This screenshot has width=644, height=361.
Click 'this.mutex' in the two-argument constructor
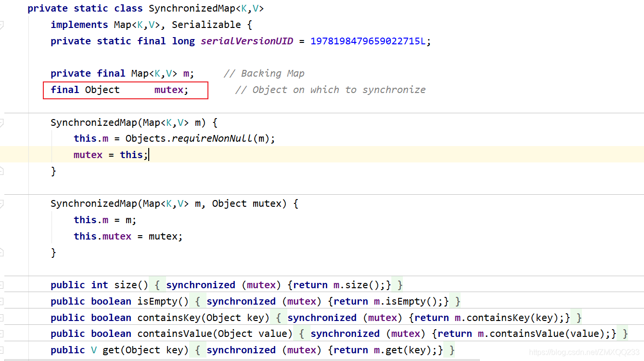[x=103, y=236]
